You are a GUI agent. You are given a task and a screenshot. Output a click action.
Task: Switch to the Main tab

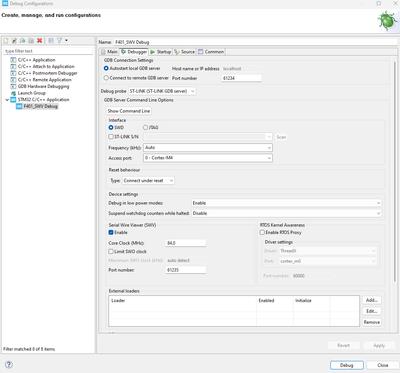click(x=109, y=52)
